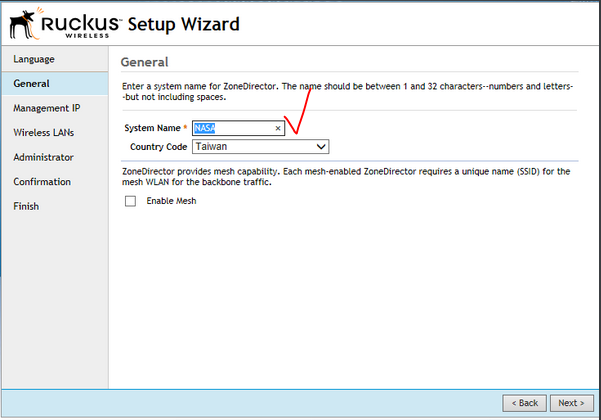The width and height of the screenshot is (601, 420).
Task: Click the Enable Mesh label text
Action: (x=171, y=201)
